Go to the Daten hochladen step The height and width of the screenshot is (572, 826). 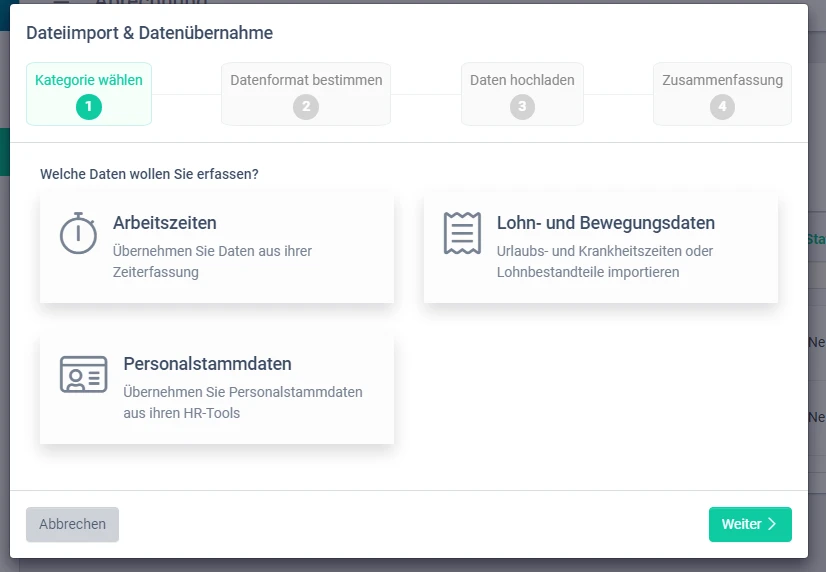tap(522, 81)
